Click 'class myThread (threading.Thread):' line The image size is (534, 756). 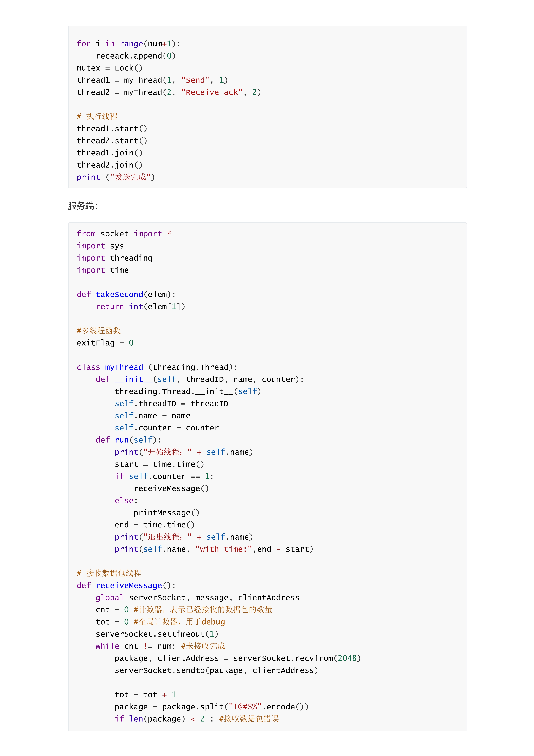click(x=157, y=367)
